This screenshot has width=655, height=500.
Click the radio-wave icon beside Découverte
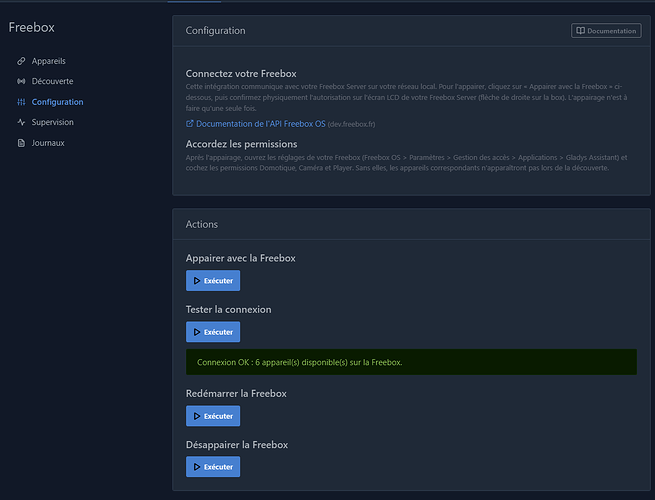pyautogui.click(x=21, y=81)
